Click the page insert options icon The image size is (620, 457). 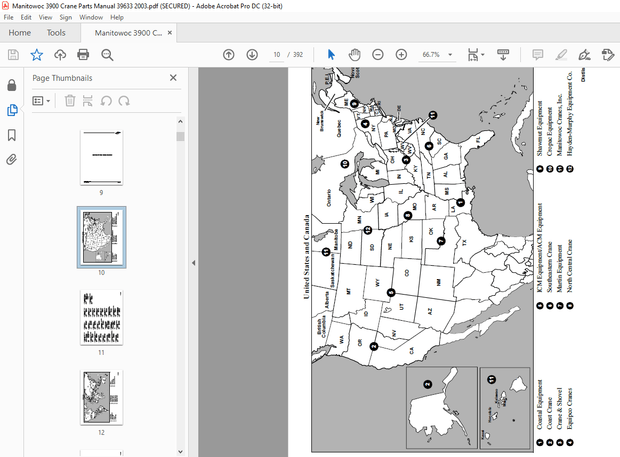(x=87, y=101)
